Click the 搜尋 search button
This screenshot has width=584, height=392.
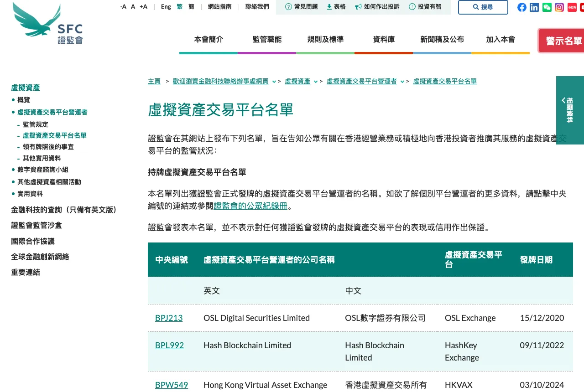(x=483, y=7)
